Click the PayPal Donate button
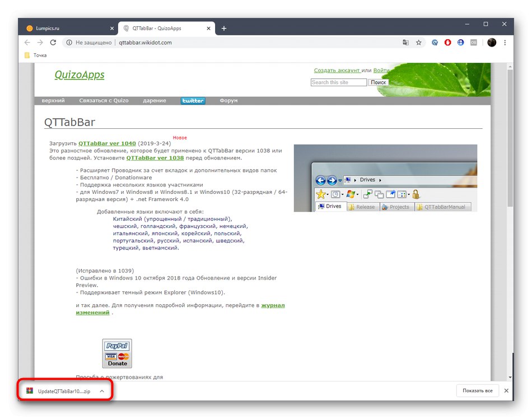 click(117, 353)
